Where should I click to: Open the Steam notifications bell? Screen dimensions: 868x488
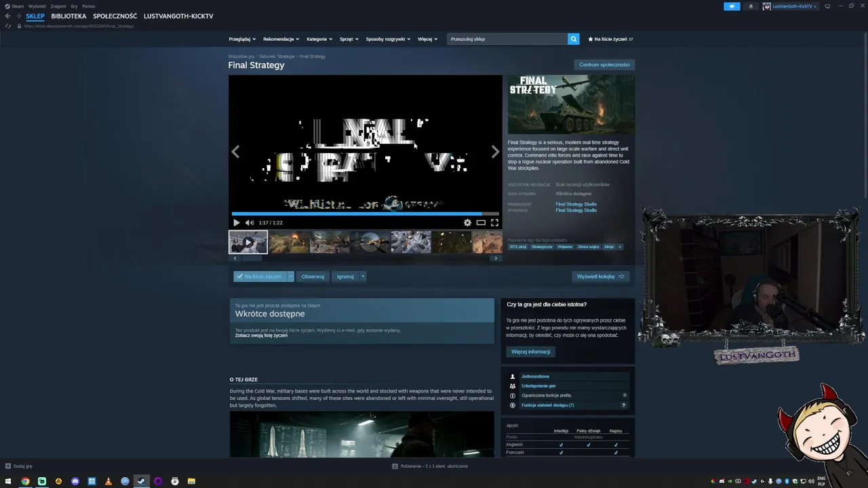(x=751, y=6)
